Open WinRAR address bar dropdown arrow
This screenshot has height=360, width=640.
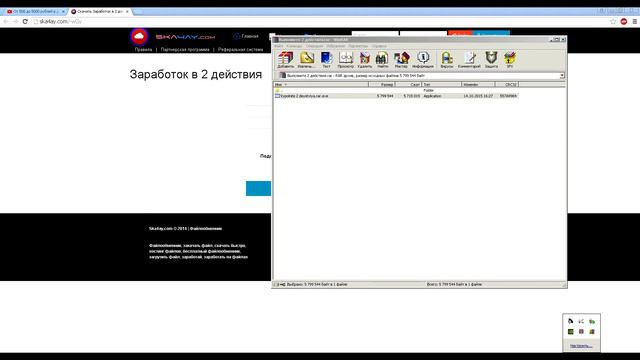tap(562, 76)
